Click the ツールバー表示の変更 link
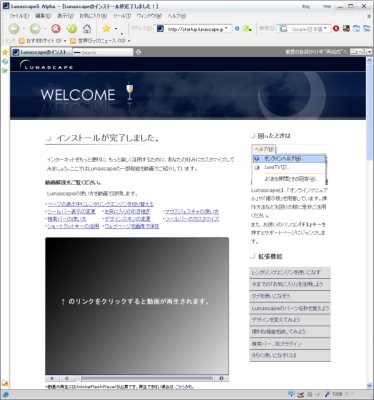The image size is (374, 400). 71,211
